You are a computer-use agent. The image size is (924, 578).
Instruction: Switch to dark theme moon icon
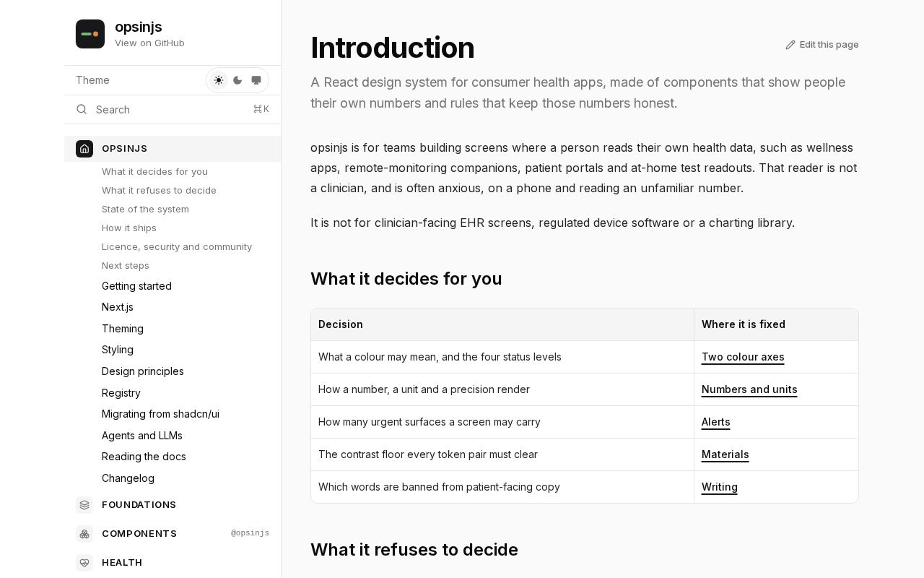237,80
